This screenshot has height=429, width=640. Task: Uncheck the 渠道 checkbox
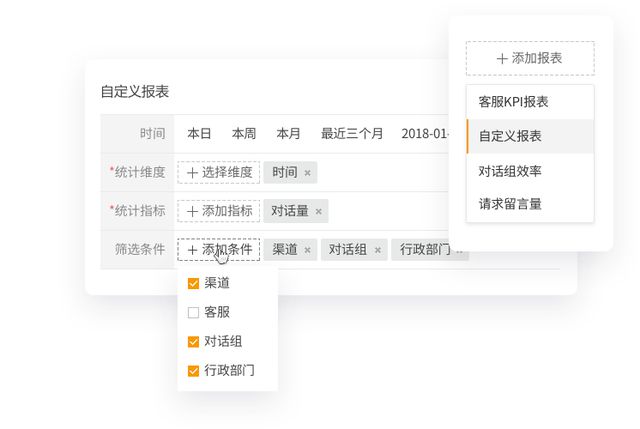click(193, 283)
